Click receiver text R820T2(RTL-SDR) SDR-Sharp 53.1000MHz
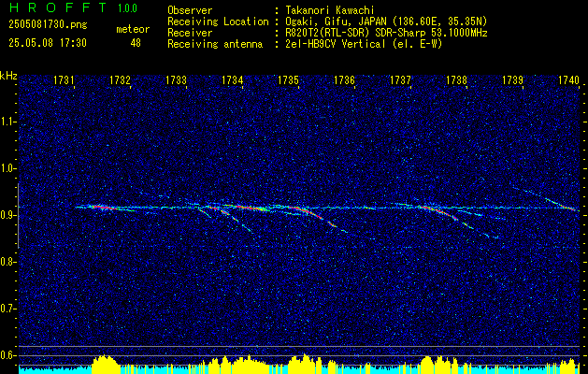588x374 pixels. 386,33
